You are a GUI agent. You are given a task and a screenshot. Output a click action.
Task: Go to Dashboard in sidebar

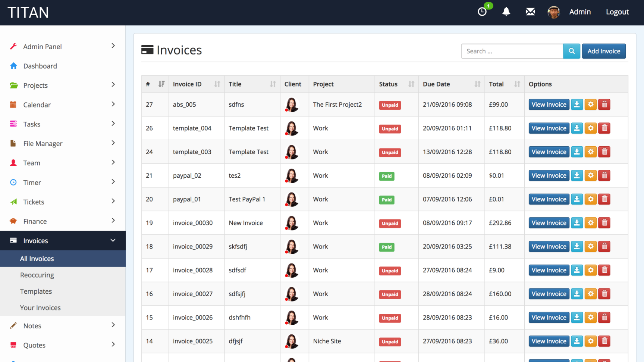(40, 66)
